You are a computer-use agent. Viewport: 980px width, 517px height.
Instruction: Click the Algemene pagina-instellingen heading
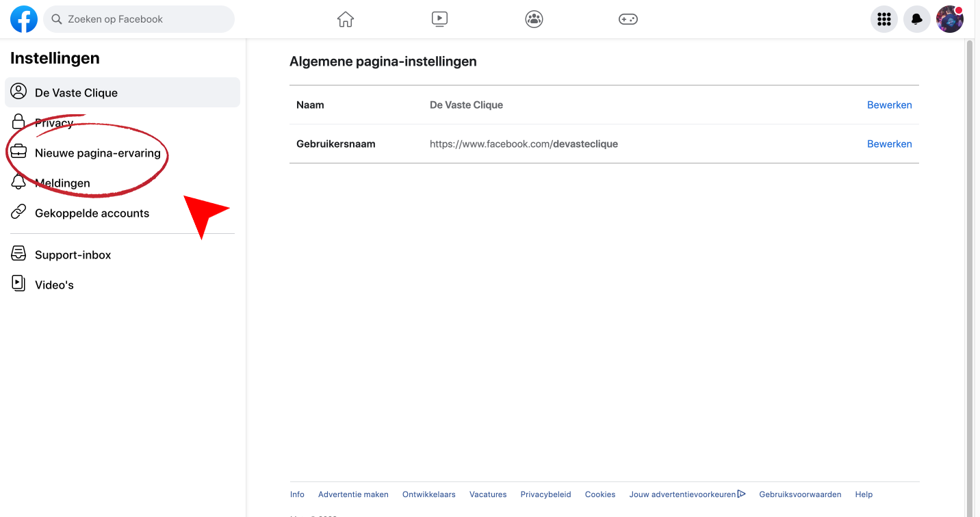(383, 62)
